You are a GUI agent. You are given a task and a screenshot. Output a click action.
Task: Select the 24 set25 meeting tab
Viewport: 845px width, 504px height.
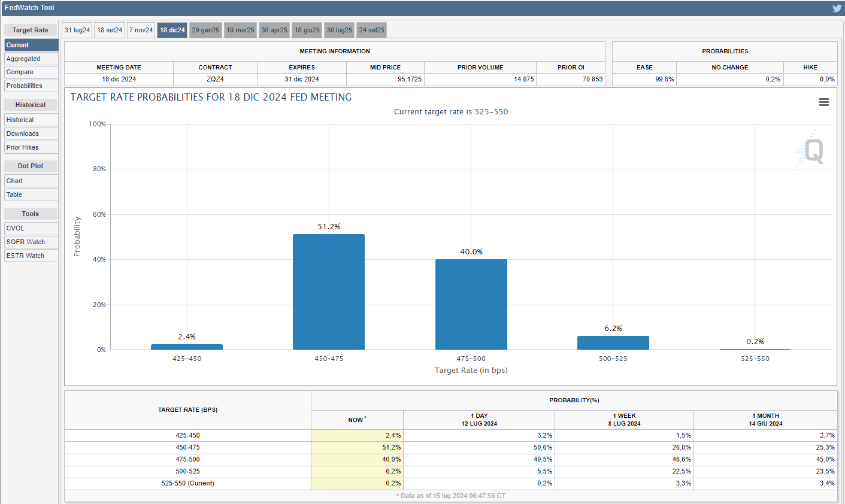tap(372, 30)
